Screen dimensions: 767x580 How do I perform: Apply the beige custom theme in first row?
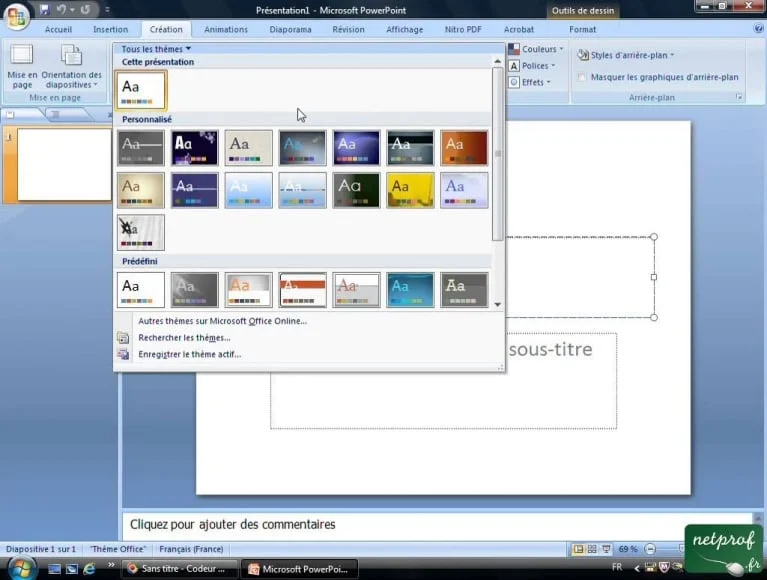pos(248,148)
